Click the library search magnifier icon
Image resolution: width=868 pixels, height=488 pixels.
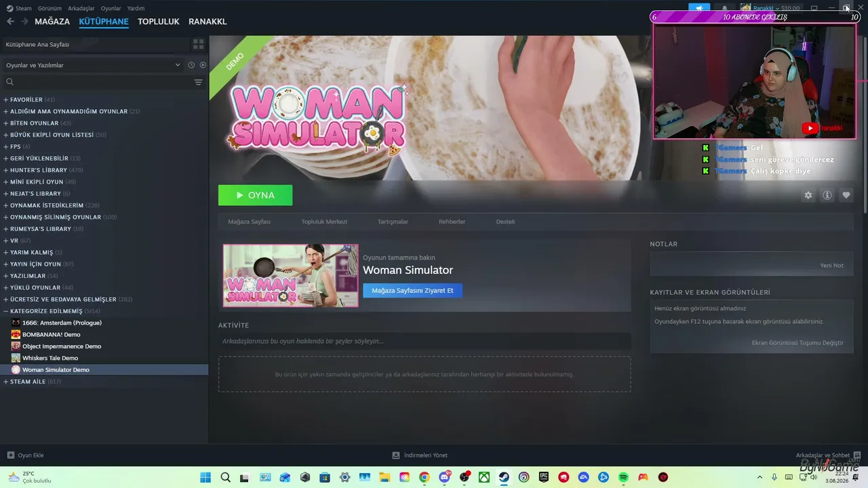[x=9, y=82]
